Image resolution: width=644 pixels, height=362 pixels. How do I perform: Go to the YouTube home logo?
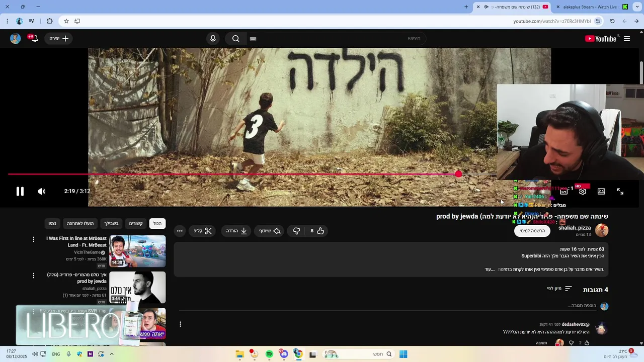[x=600, y=39]
